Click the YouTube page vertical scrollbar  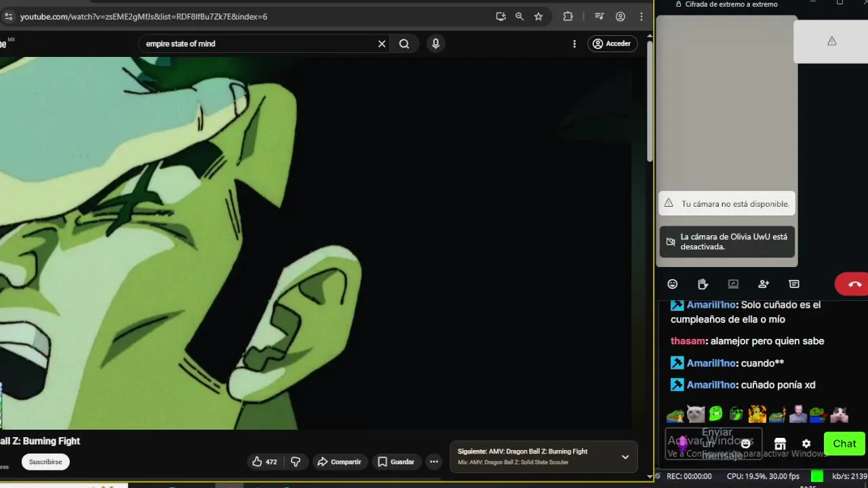650,102
